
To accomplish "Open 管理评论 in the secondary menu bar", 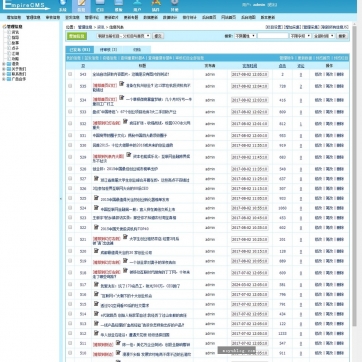I will pos(92,17).
